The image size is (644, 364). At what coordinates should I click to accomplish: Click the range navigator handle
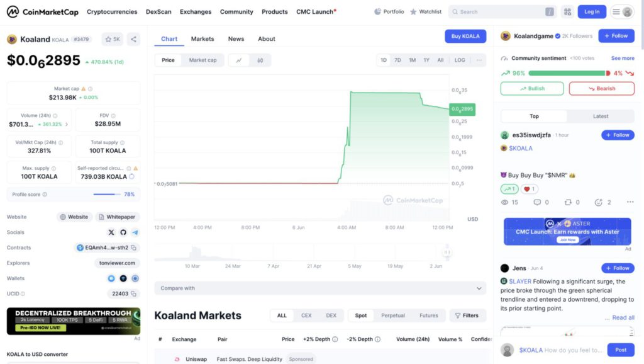447,252
